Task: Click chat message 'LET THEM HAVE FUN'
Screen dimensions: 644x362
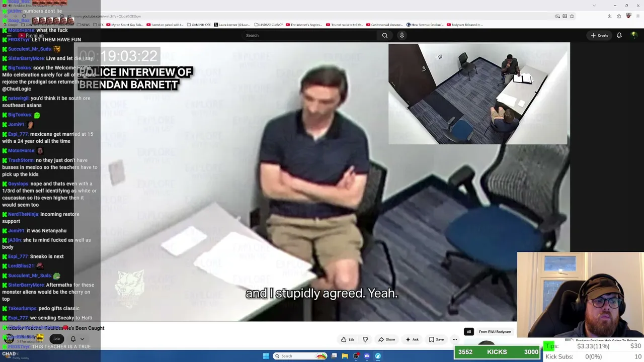Action: (56, 40)
